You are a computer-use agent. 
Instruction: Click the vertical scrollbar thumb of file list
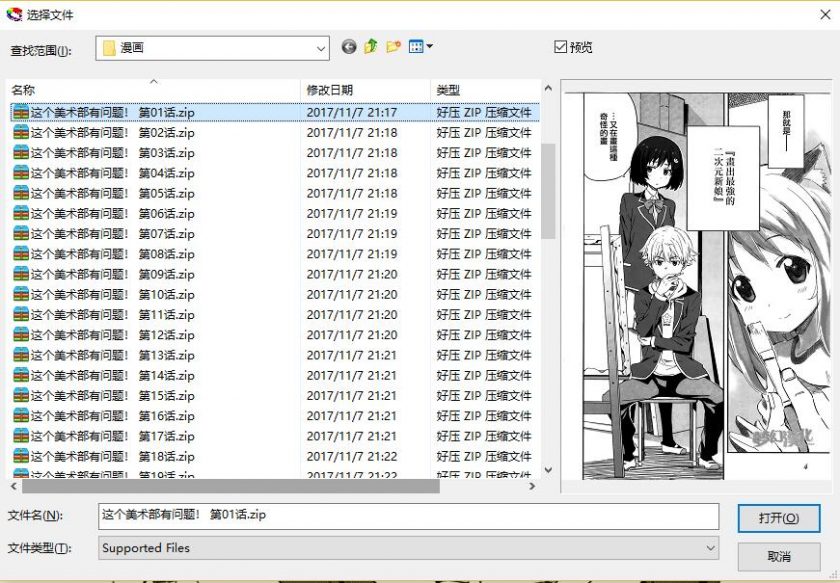click(548, 191)
